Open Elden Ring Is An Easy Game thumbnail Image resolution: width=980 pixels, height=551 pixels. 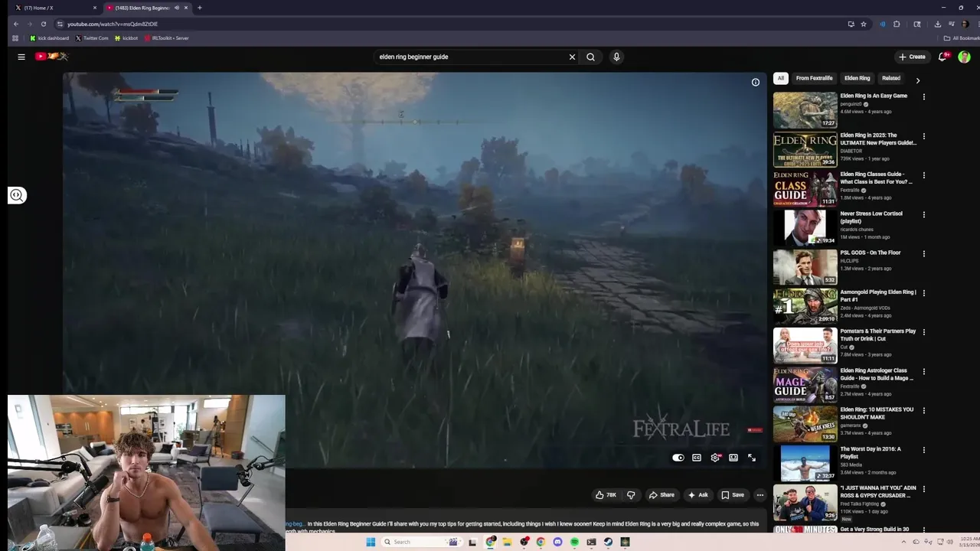point(805,110)
